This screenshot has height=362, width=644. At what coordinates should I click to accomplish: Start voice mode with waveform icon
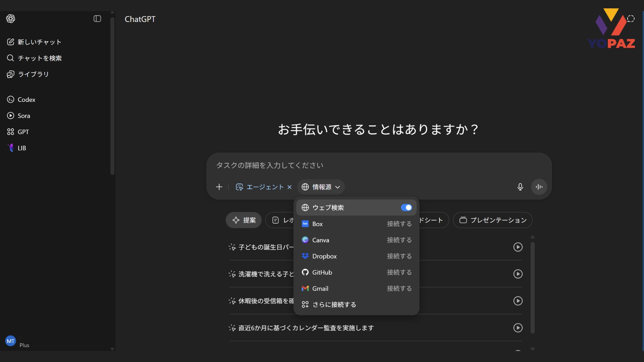coord(539,187)
